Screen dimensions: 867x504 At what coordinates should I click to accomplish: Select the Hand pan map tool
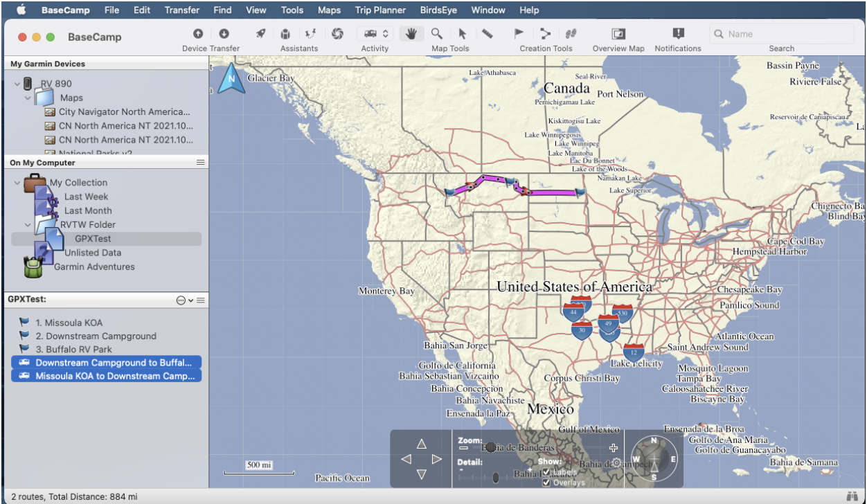(411, 33)
